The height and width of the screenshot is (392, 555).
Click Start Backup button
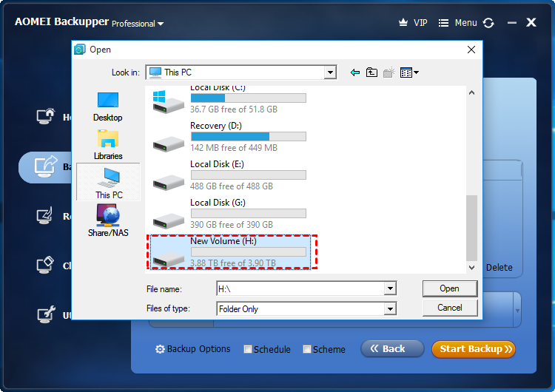pos(474,349)
